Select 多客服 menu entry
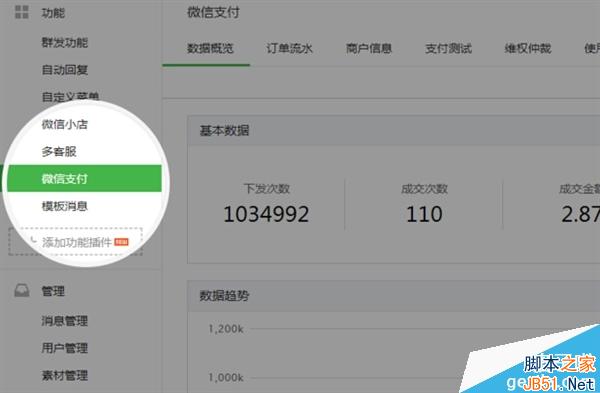 coord(59,152)
